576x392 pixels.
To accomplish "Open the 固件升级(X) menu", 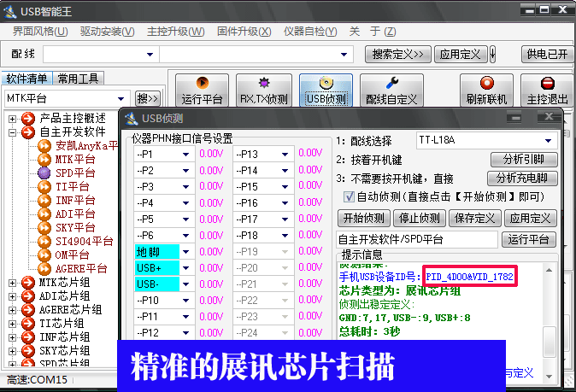I will click(x=244, y=32).
